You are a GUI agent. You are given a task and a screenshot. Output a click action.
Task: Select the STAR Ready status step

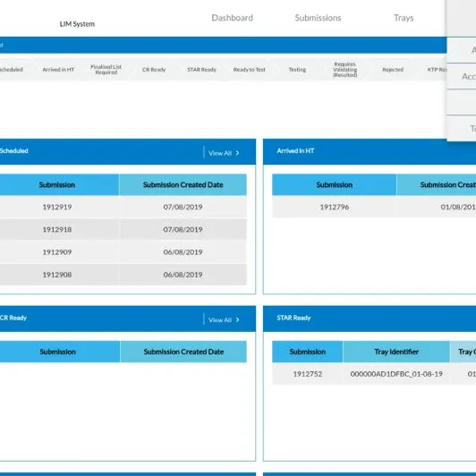tap(201, 70)
